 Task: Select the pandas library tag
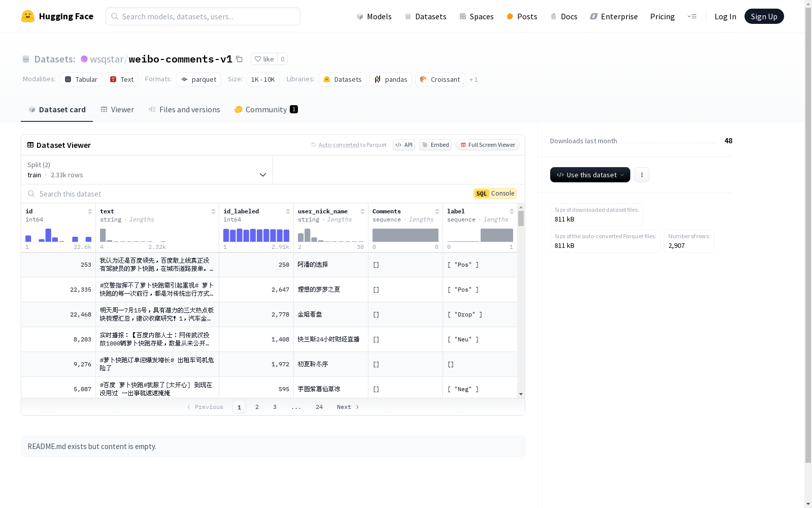[x=391, y=79]
